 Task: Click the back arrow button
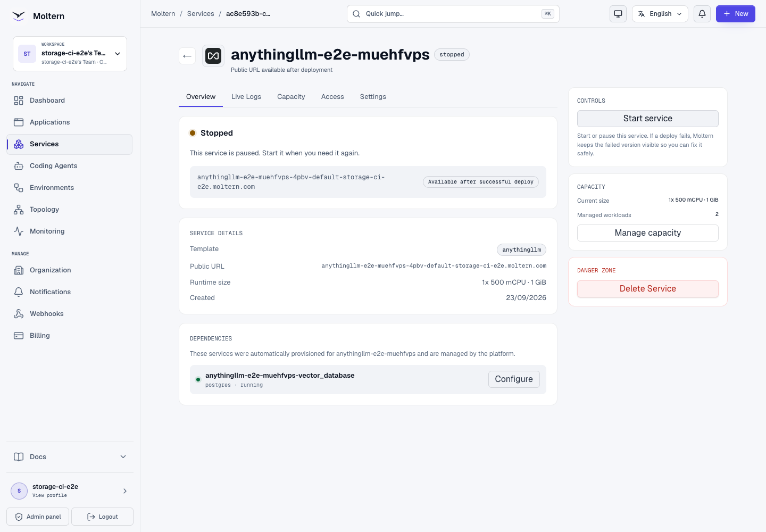tap(187, 56)
